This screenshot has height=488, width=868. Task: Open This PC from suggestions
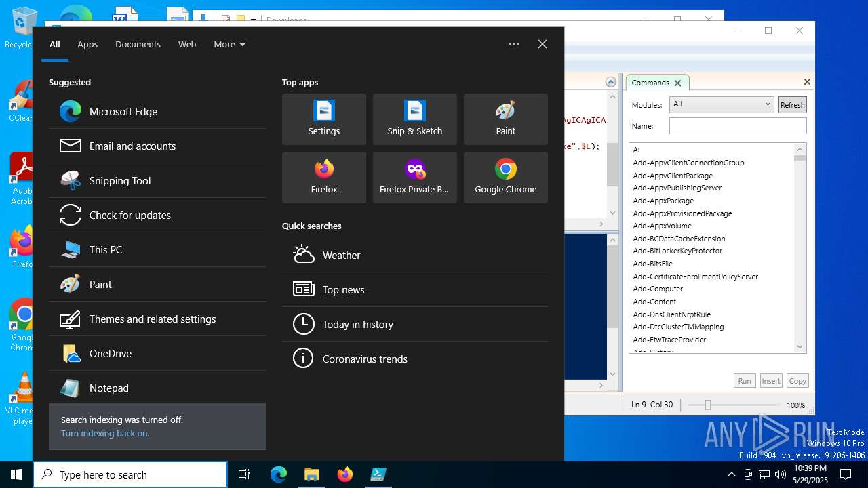pyautogui.click(x=157, y=249)
